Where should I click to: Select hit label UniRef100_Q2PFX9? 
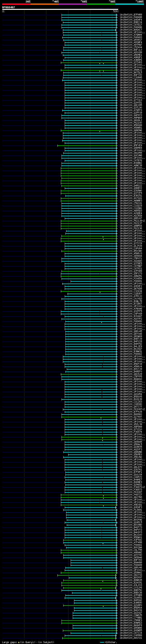tap(131, 113)
